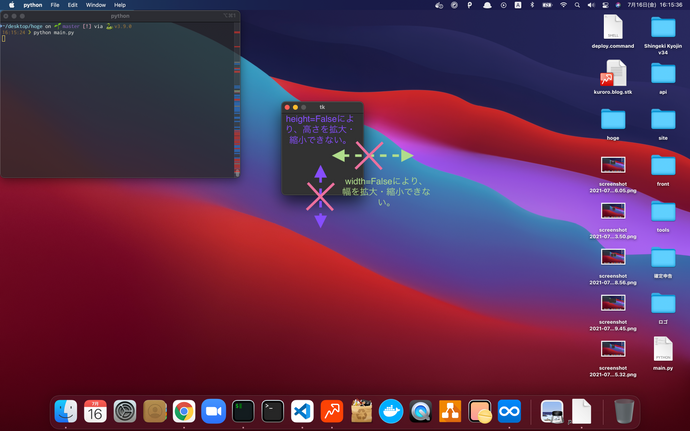Click the 'python main.py' command line in terminal
This screenshot has width=690, height=431.
pos(54,33)
